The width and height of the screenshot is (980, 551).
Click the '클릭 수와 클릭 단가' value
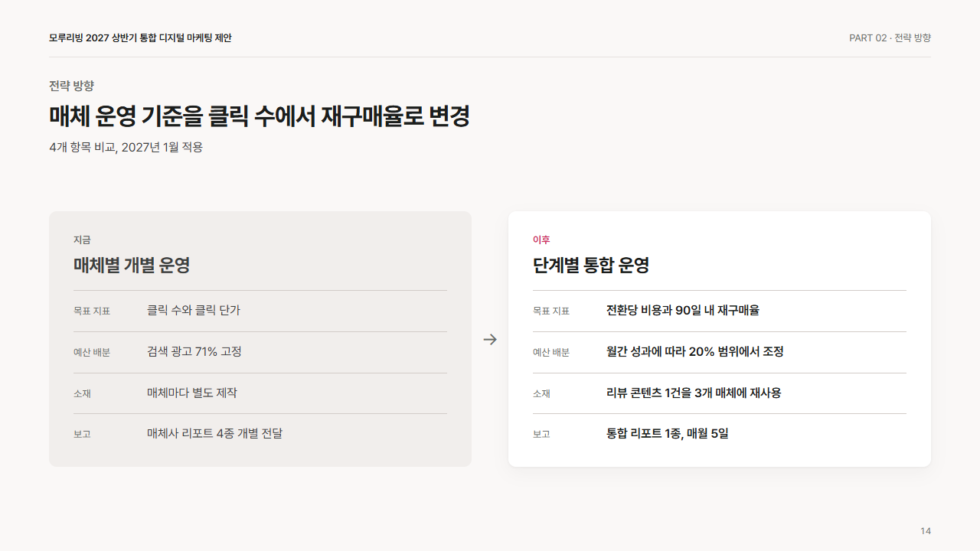coord(194,311)
